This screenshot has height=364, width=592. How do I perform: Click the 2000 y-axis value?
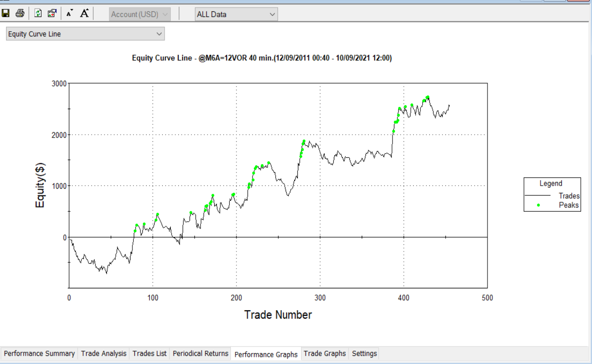point(58,135)
